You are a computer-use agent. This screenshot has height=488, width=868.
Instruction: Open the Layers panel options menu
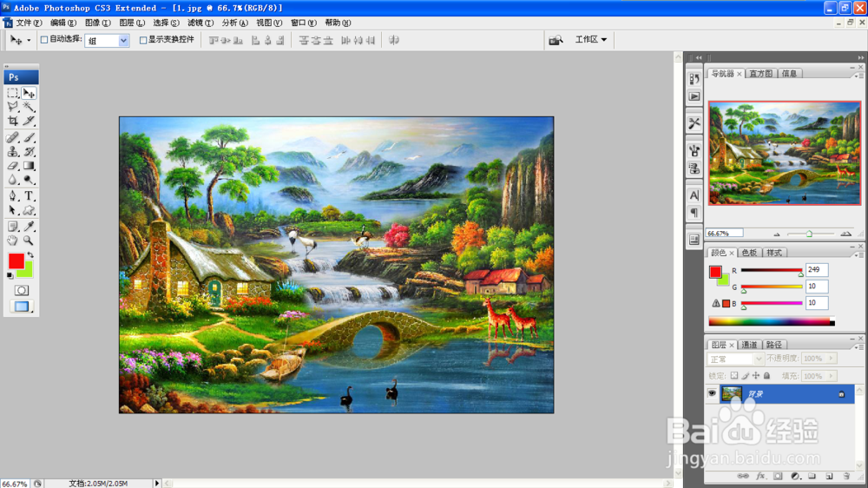coord(859,347)
